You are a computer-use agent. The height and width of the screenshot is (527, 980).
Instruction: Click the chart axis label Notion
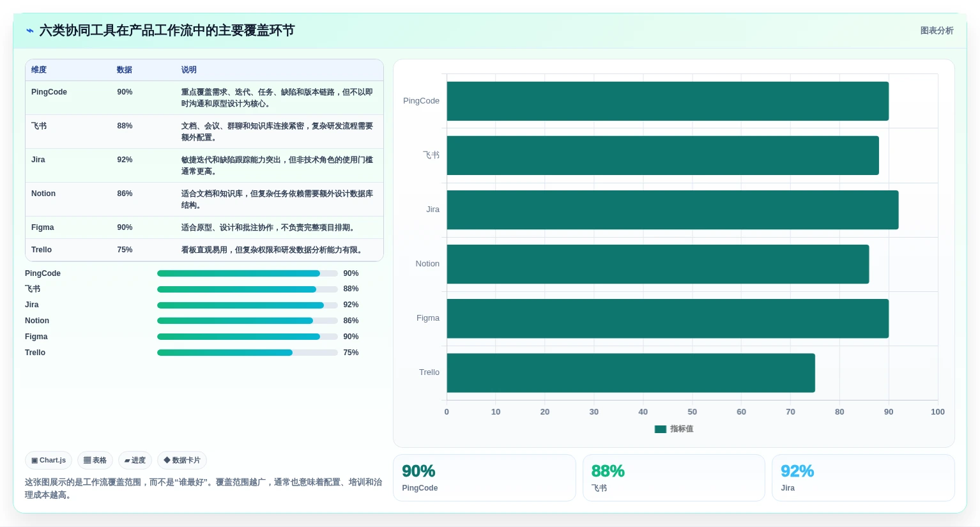[x=427, y=264]
